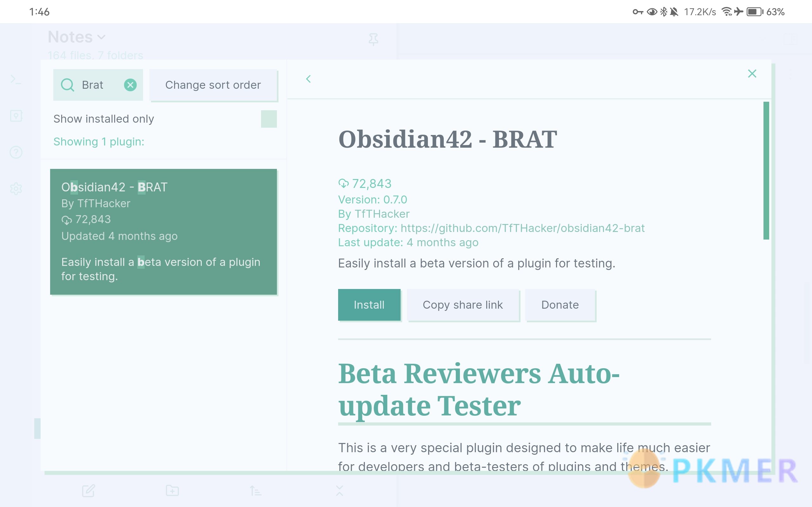Select the Change sort order button

212,85
